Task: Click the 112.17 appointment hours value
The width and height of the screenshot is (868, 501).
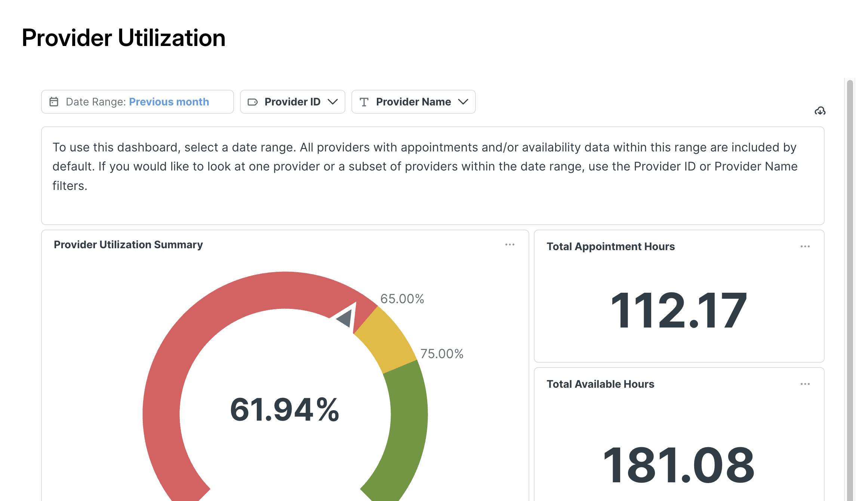Action: tap(679, 310)
